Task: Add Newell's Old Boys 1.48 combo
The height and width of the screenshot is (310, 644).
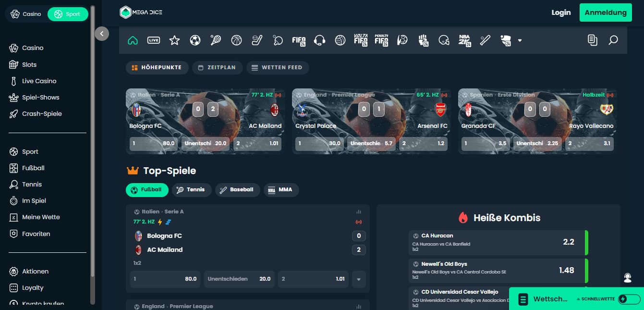Action: point(498,271)
